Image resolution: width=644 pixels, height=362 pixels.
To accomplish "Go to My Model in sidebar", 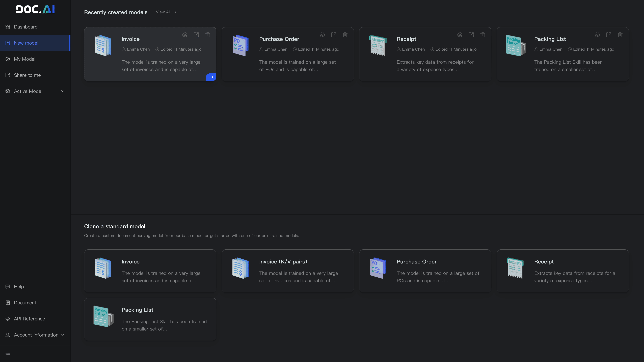I will pyautogui.click(x=24, y=59).
